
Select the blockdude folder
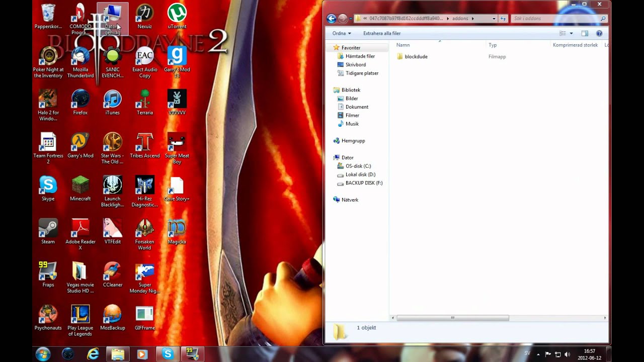412,57
